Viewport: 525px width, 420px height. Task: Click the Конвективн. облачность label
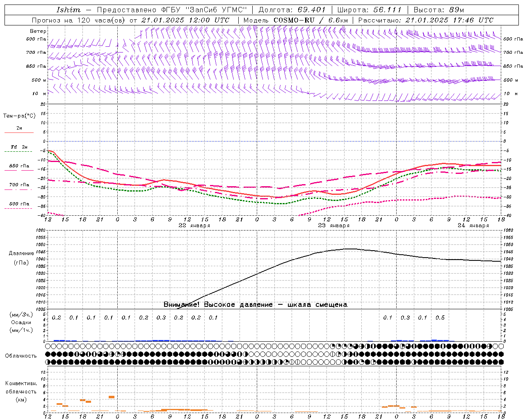(x=21, y=388)
